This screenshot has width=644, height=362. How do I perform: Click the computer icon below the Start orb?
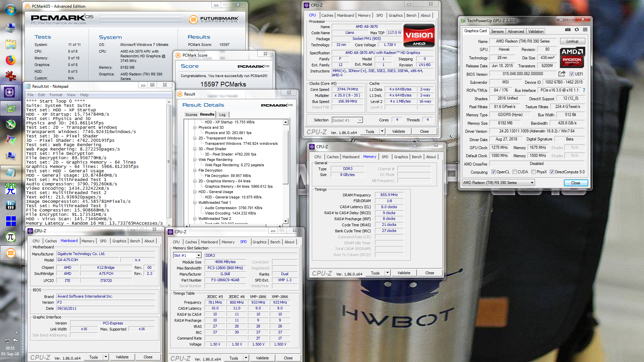[11, 28]
